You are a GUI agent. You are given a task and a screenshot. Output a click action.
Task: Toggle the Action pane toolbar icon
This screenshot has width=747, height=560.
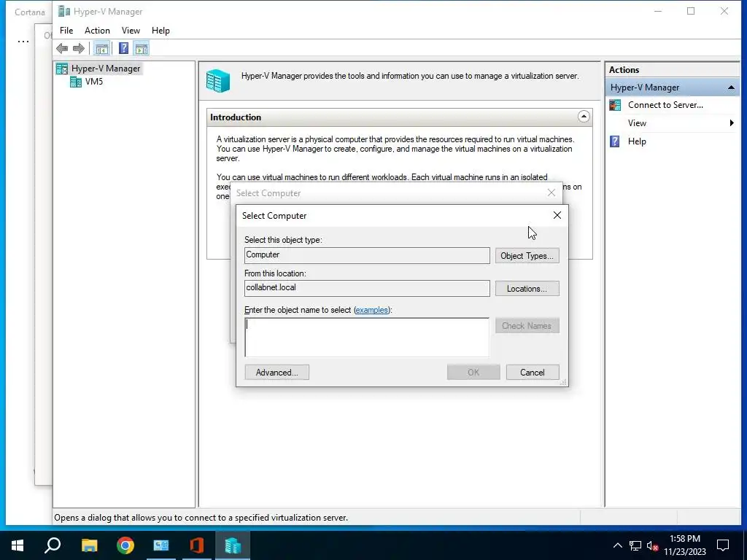coord(142,48)
